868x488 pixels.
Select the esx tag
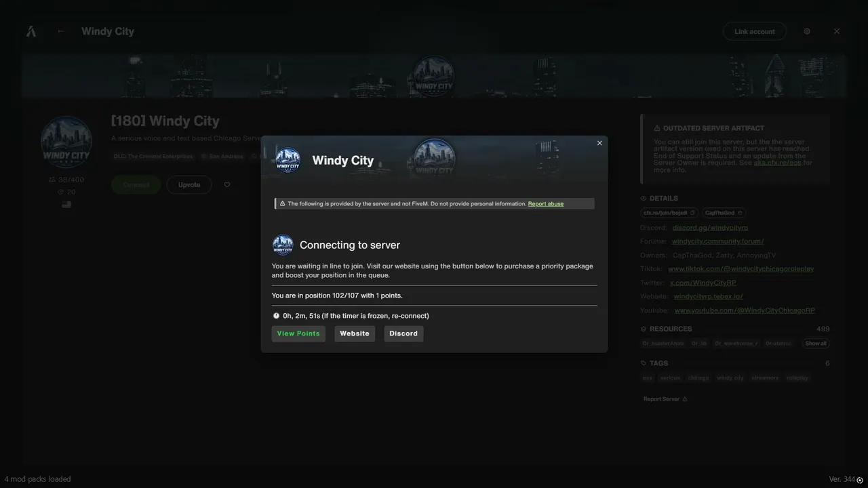pyautogui.click(x=648, y=378)
